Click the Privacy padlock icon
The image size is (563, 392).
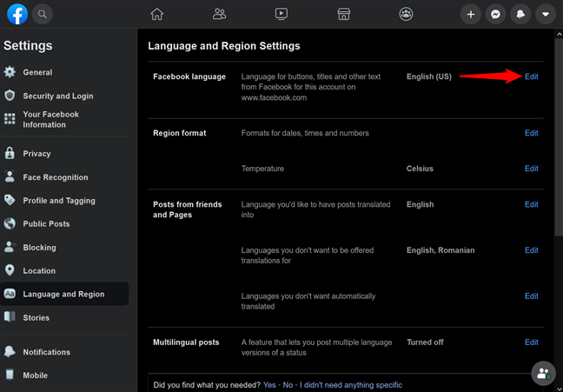[x=10, y=154]
